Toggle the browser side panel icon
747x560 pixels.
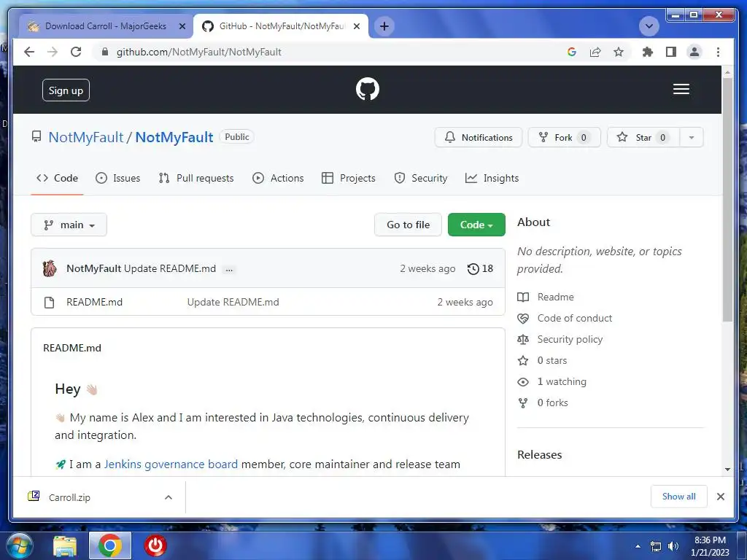[x=671, y=52]
